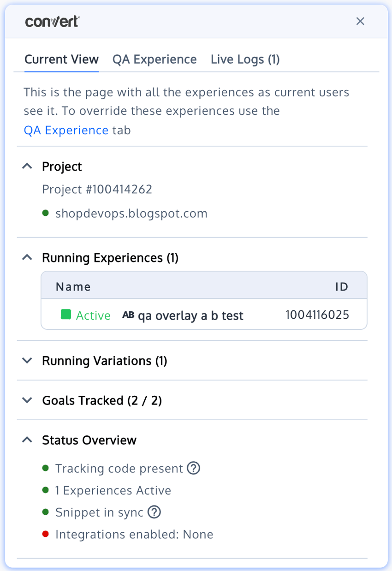Expand Running Variations section
Viewport: 392px width, 571px height.
click(27, 361)
